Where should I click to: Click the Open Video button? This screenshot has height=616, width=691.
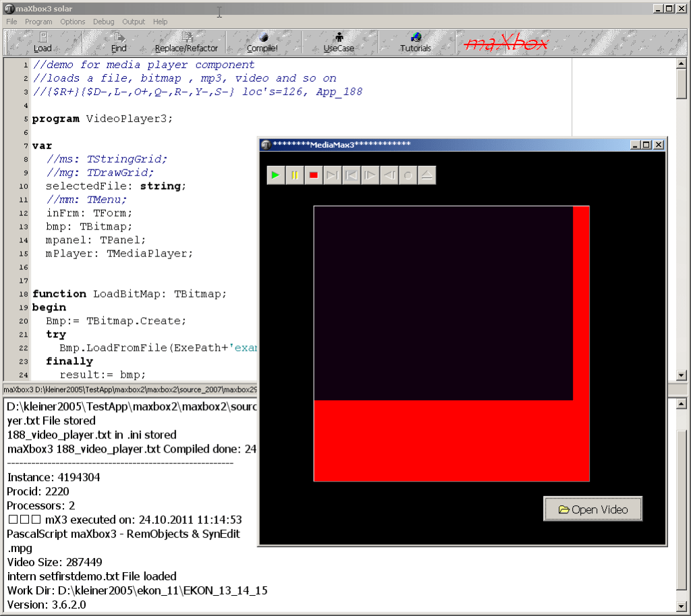593,509
